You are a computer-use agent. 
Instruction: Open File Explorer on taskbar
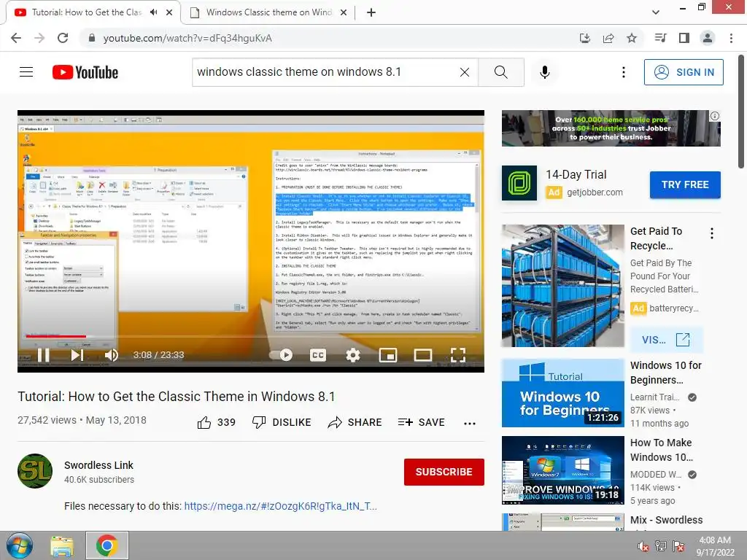pyautogui.click(x=62, y=545)
